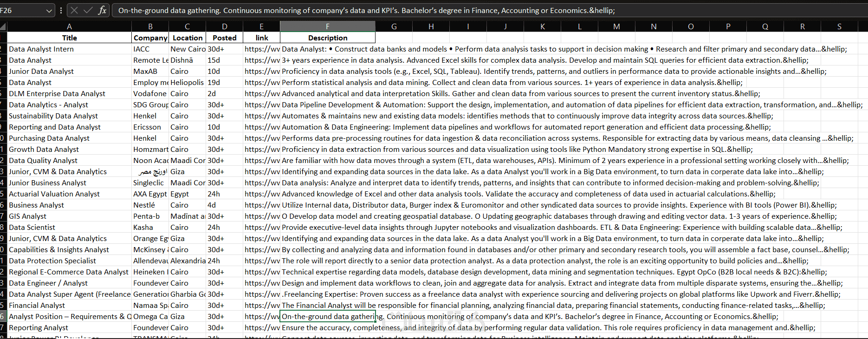Image resolution: width=868 pixels, height=339 pixels.
Task: Select the "Ericsson" company cell
Action: tap(150, 127)
